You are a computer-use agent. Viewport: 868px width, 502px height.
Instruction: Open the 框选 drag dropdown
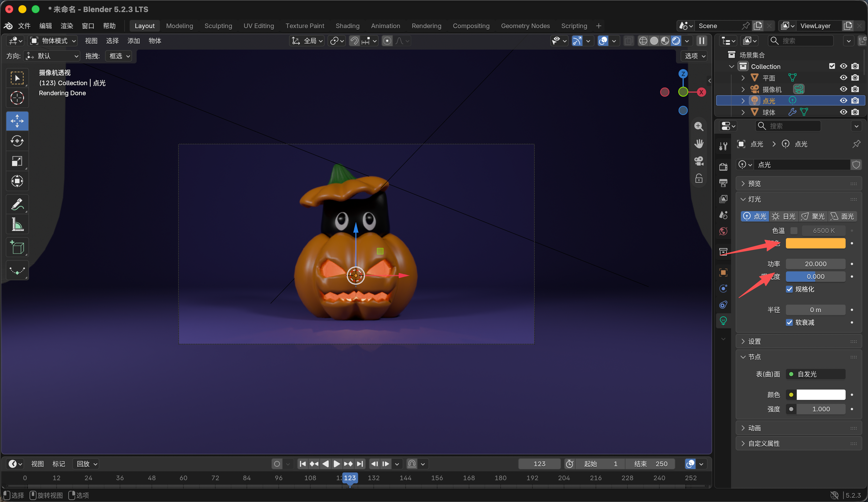coord(119,56)
